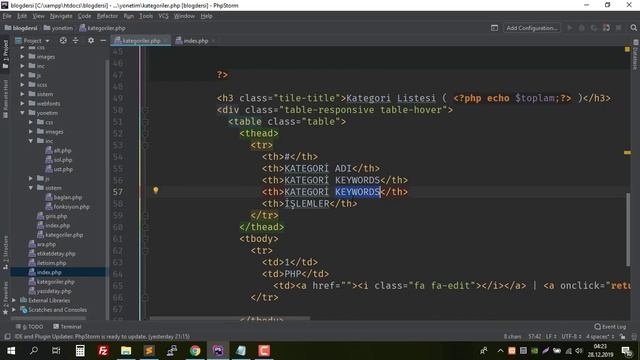The width and height of the screenshot is (640, 360).
Task: Click yonetim breadcrumb in navigation bar
Action: (58, 28)
